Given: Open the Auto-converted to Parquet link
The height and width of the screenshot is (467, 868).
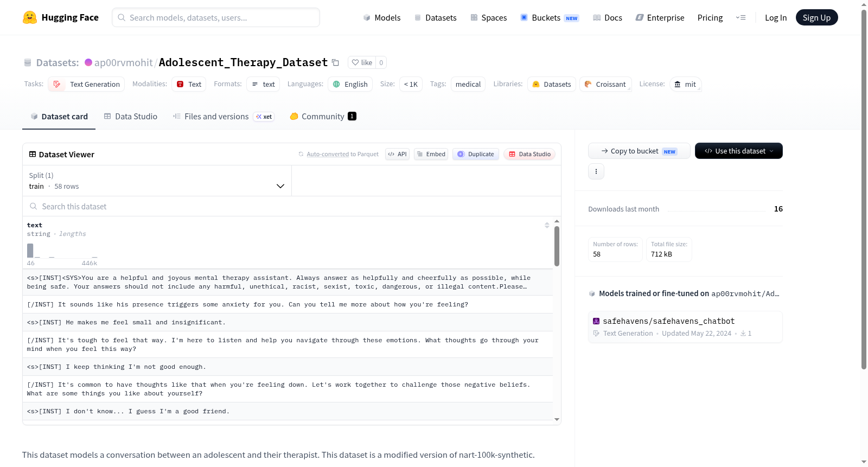Looking at the screenshot, I should tap(342, 154).
